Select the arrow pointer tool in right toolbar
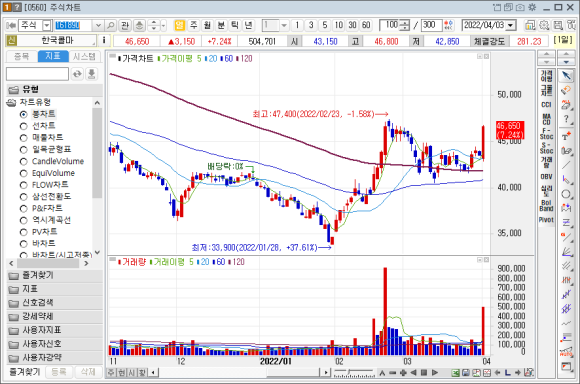Viewport: 580px width, 384px height. (x=566, y=76)
